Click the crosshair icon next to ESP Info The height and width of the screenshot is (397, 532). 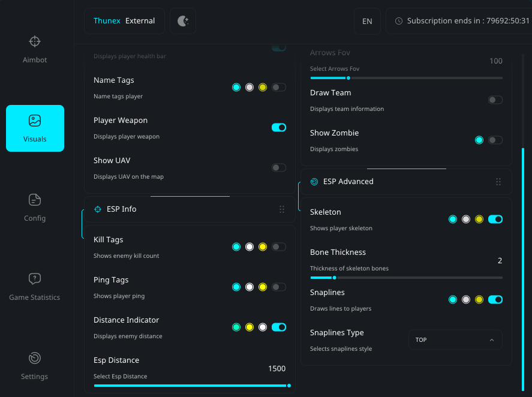coord(98,209)
